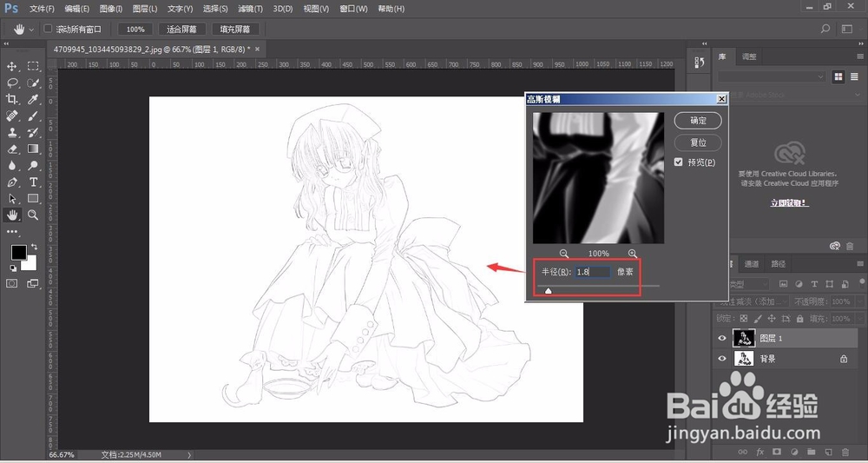Toggle lock image pixels brush icon
This screenshot has width=868, height=463.
(757, 319)
